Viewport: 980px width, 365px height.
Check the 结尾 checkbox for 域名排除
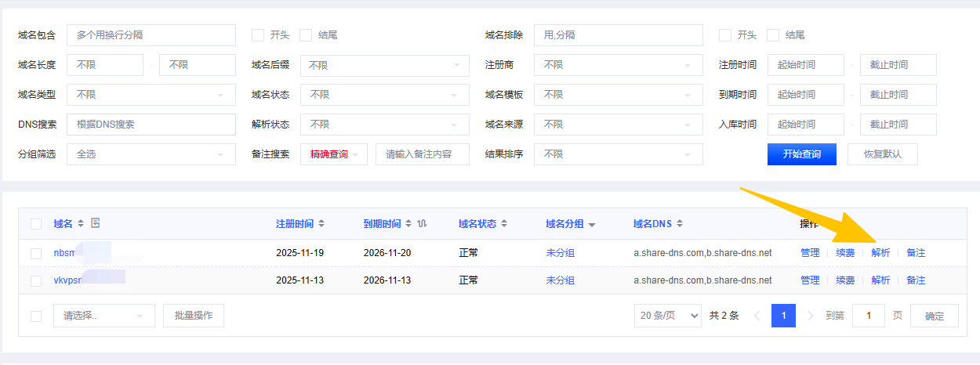(772, 35)
